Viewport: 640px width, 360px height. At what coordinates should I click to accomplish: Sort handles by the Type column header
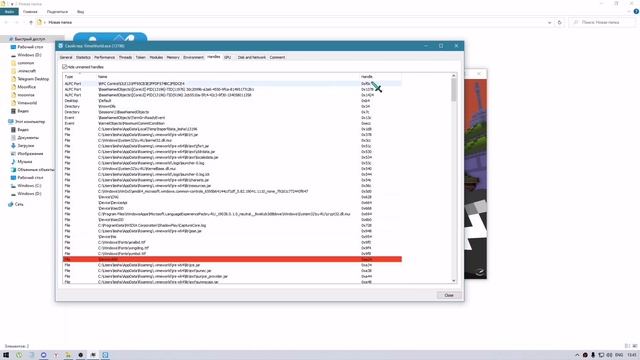click(x=80, y=77)
